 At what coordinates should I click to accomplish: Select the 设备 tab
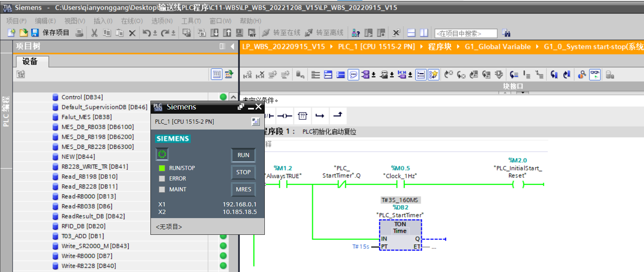[x=30, y=61]
